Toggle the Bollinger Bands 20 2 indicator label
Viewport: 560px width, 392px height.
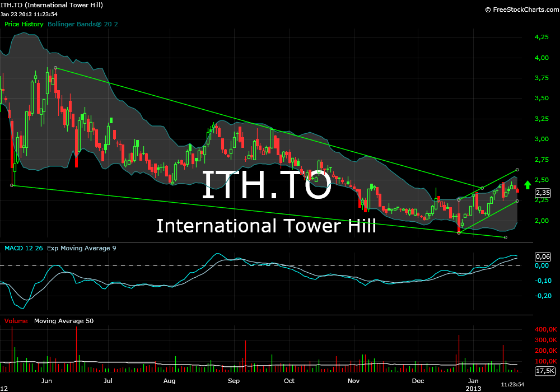(83, 25)
